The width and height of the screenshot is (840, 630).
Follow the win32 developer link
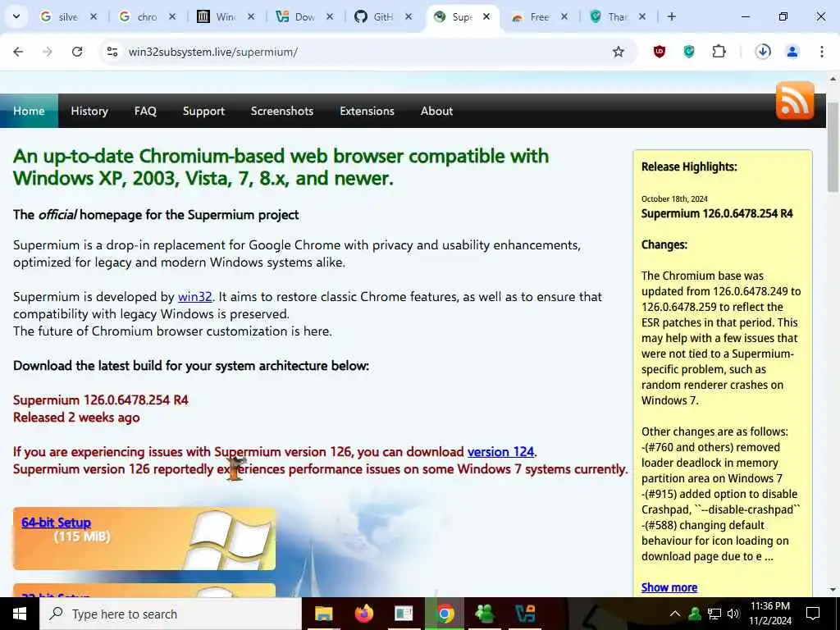pos(195,297)
